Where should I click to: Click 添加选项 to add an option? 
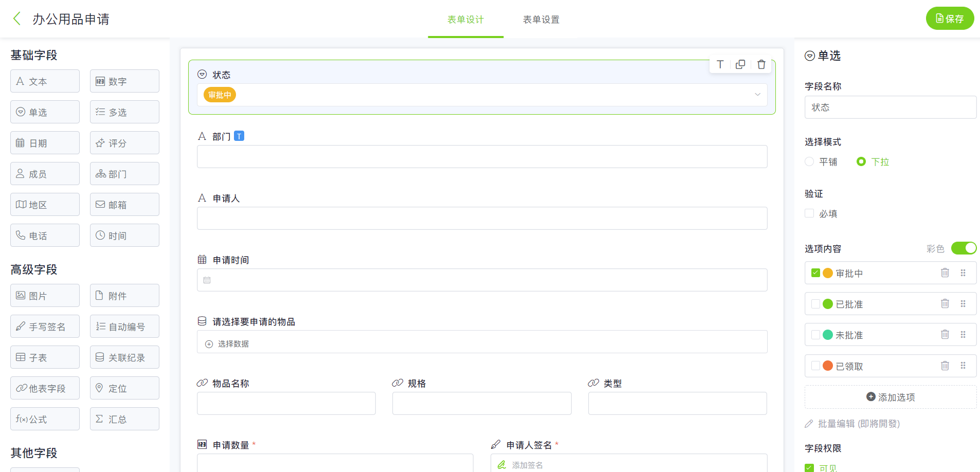pyautogui.click(x=891, y=397)
